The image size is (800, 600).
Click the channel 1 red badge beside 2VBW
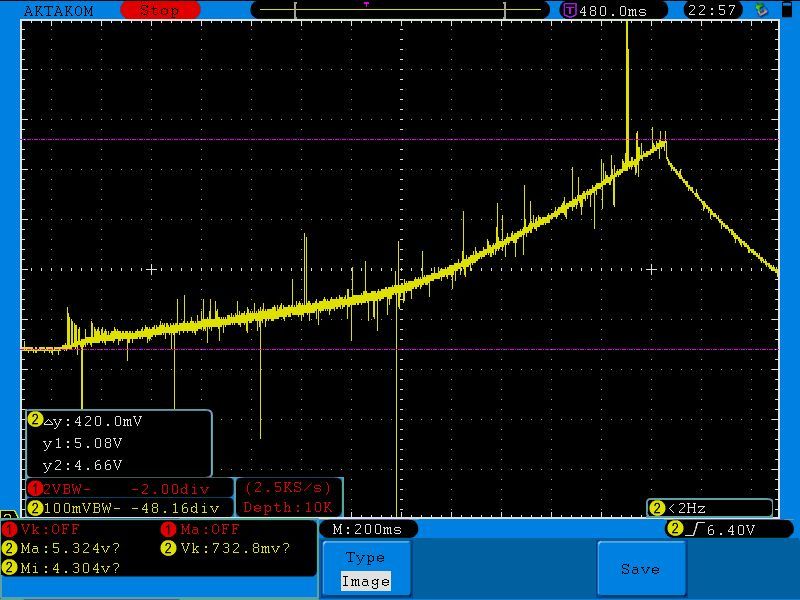(x=35, y=489)
